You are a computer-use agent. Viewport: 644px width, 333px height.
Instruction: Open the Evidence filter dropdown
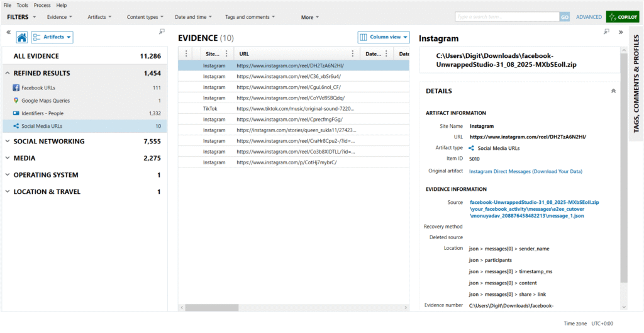(x=60, y=17)
